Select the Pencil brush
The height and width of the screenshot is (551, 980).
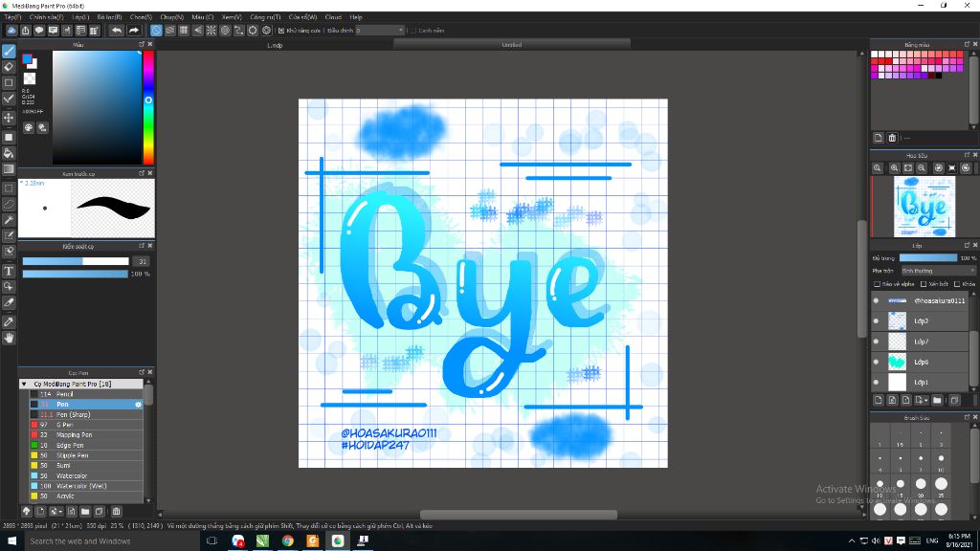(x=86, y=394)
